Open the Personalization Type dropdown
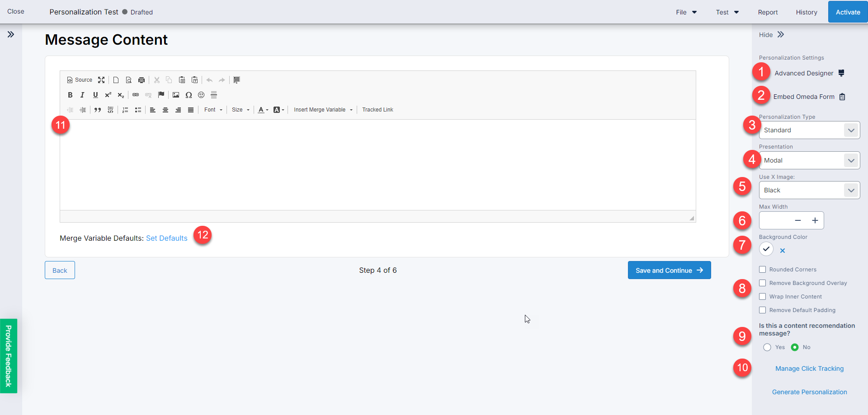The height and width of the screenshot is (415, 868). pyautogui.click(x=809, y=131)
